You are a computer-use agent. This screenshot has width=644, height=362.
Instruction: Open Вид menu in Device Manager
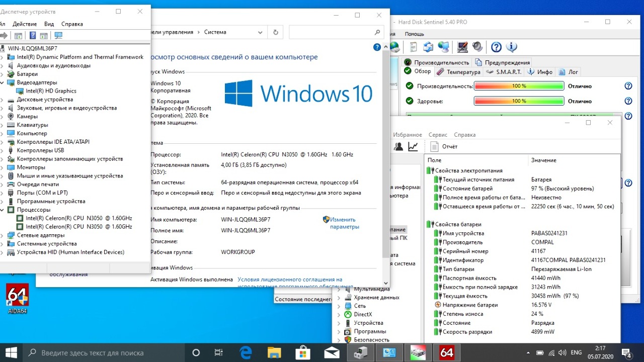(x=49, y=24)
